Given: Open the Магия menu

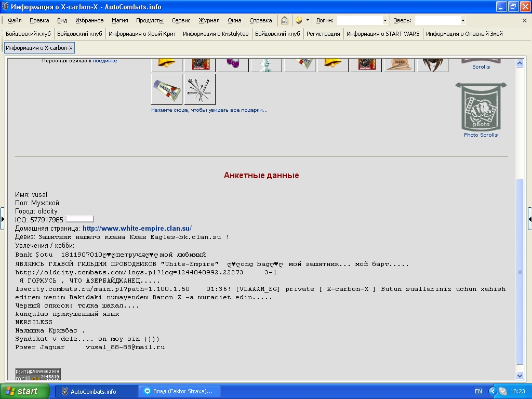Looking at the screenshot, I should point(120,20).
